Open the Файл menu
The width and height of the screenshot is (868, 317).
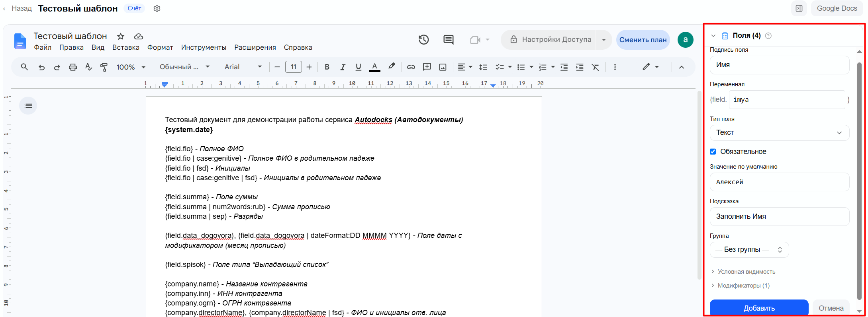pyautogui.click(x=43, y=47)
